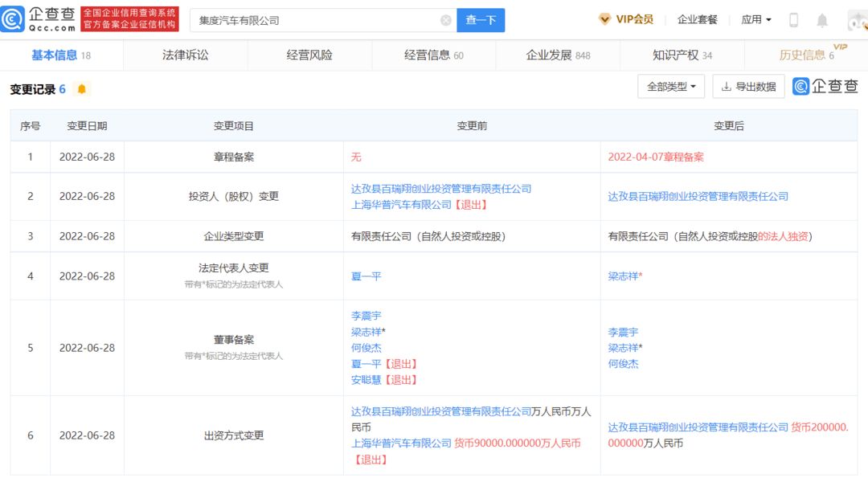Open the mobile phone icon in header
868x486 pixels.
(x=793, y=20)
